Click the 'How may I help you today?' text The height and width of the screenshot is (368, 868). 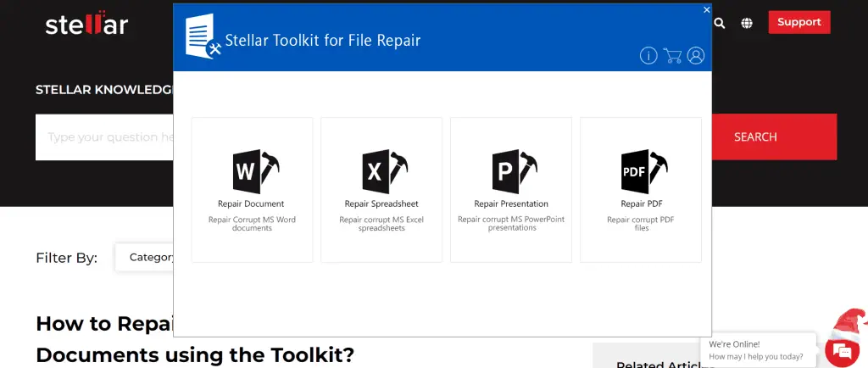click(755, 356)
